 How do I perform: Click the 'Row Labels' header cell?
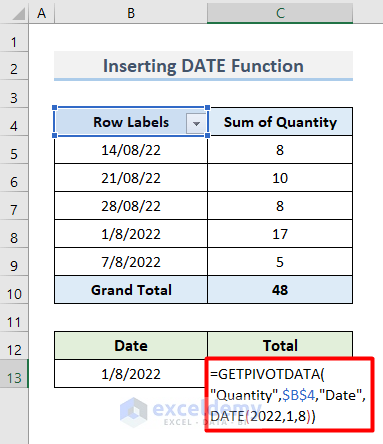131,122
